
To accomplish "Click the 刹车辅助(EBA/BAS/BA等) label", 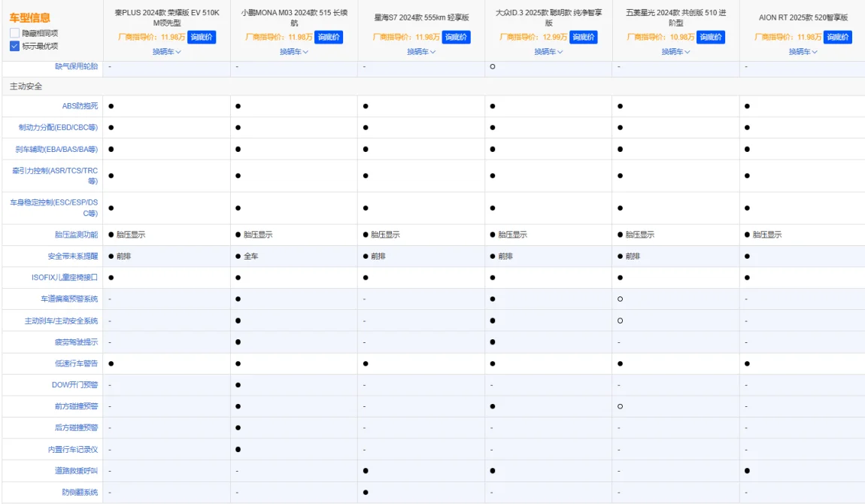I will point(56,150).
